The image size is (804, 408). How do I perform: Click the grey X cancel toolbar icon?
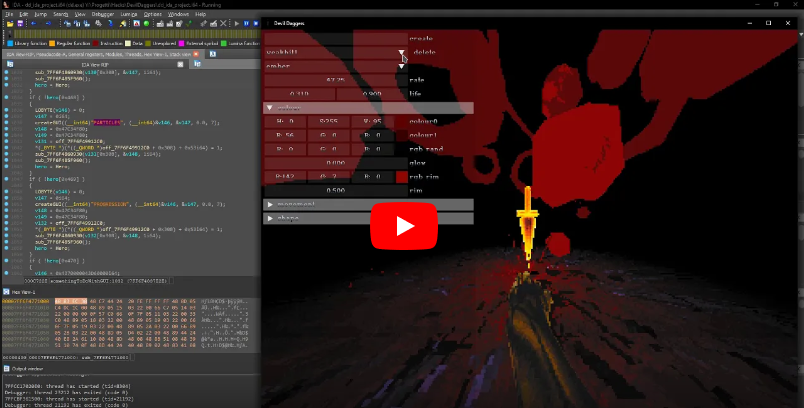pyautogui.click(x=223, y=24)
